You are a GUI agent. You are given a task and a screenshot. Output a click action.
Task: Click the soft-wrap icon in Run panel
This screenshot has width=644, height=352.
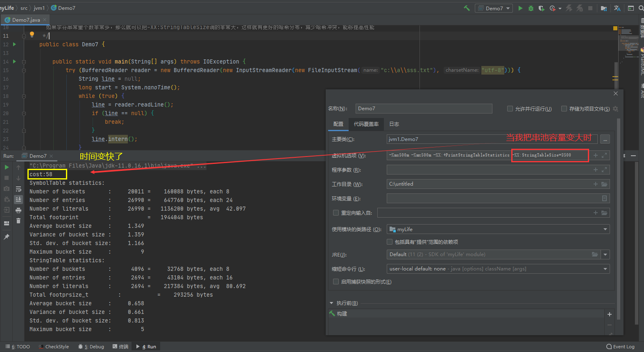point(18,189)
